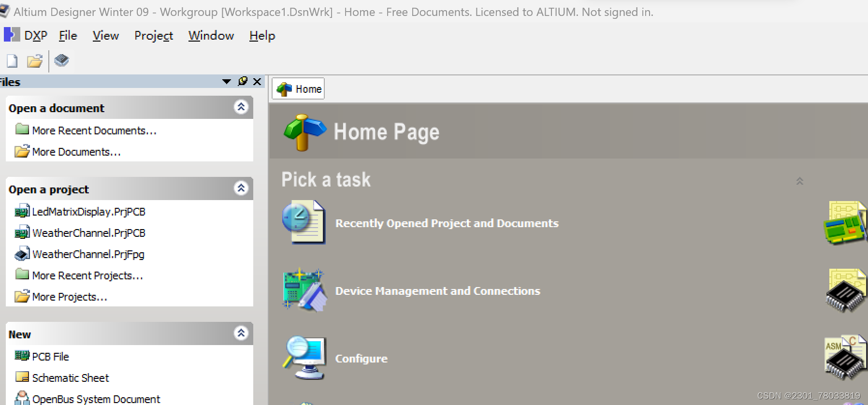868x405 pixels.
Task: Collapse the Pick a task section
Action: [799, 181]
